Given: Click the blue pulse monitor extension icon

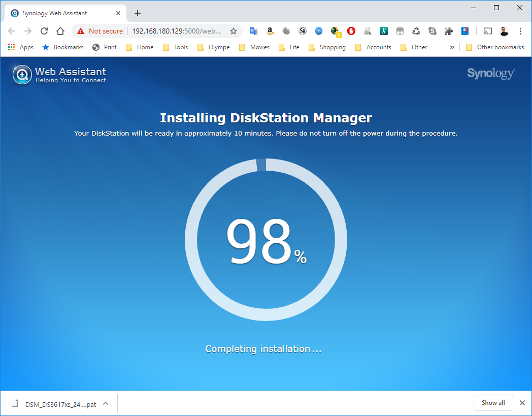Looking at the screenshot, I should point(319,31).
